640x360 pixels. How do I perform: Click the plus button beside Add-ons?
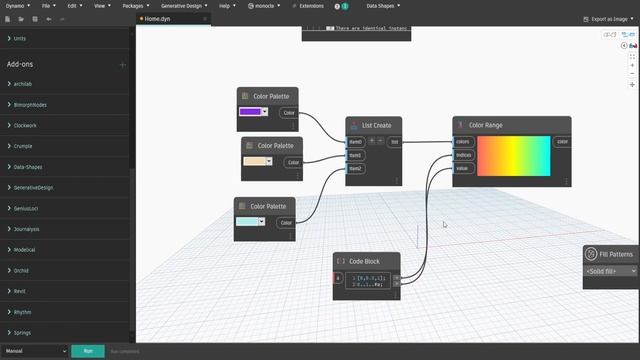(x=122, y=64)
